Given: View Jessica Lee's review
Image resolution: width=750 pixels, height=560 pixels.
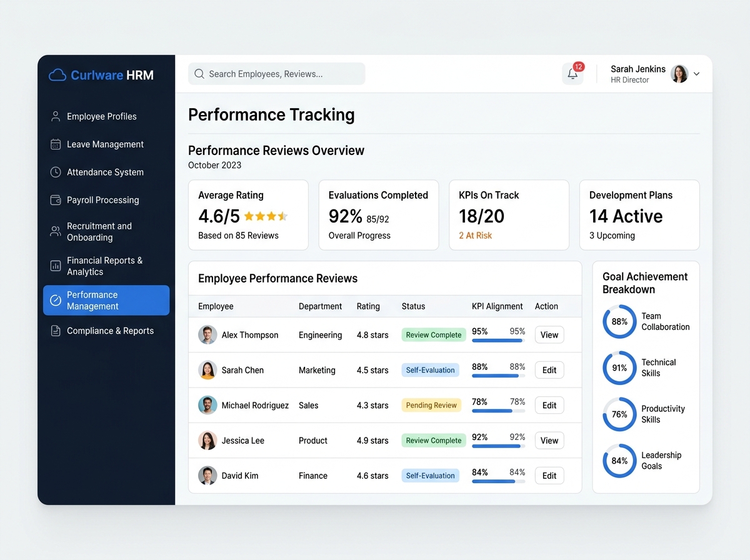Looking at the screenshot, I should click(549, 441).
